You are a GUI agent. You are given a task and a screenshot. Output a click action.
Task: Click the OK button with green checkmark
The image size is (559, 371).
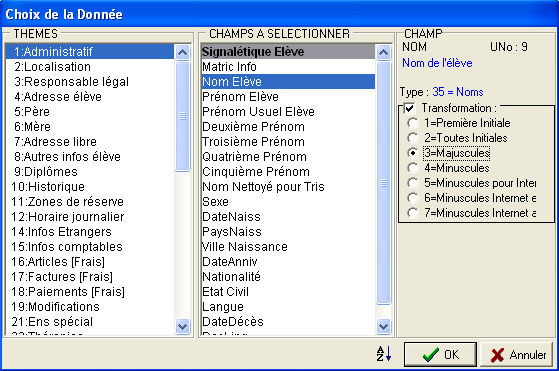440,354
